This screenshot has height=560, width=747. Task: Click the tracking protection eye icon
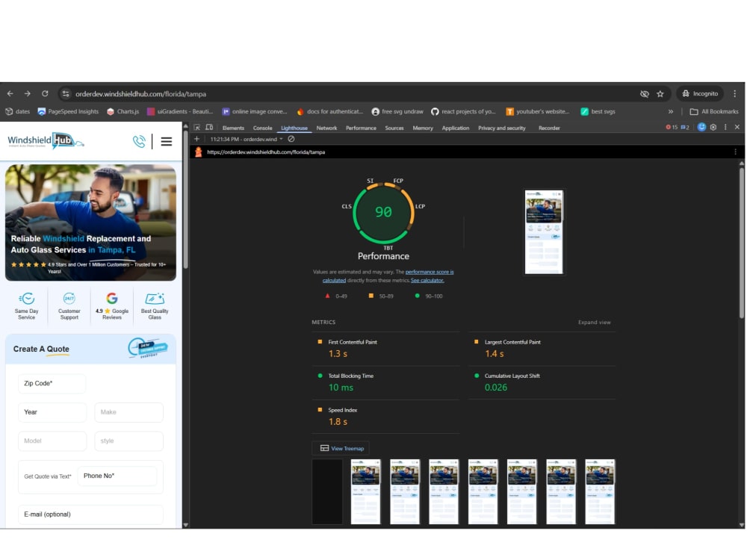click(x=644, y=94)
